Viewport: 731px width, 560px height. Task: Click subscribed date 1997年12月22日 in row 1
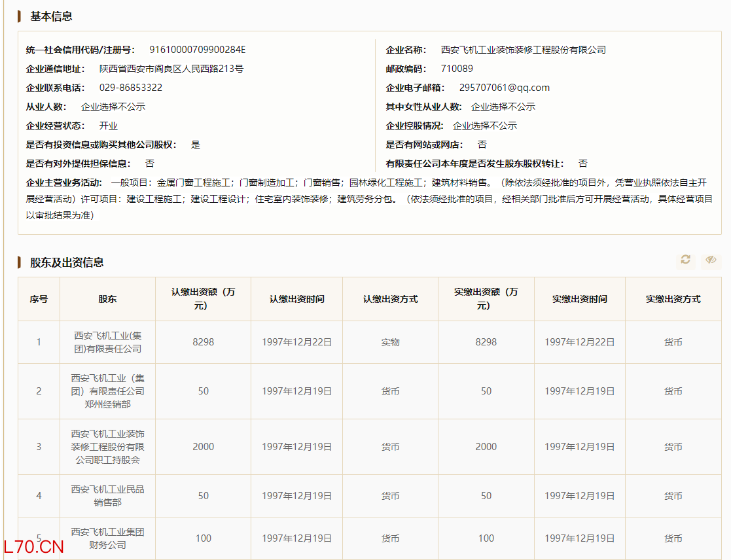[296, 342]
